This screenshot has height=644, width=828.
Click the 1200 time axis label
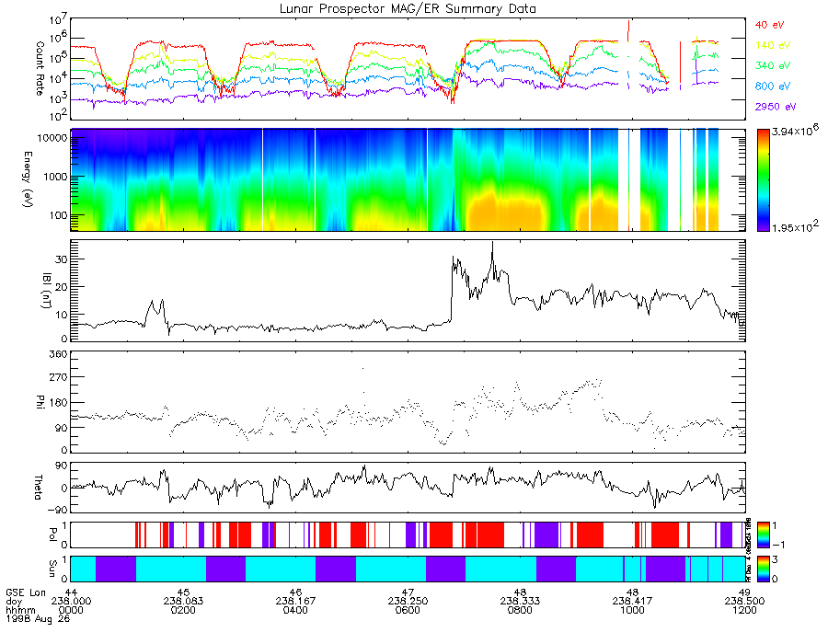(744, 610)
